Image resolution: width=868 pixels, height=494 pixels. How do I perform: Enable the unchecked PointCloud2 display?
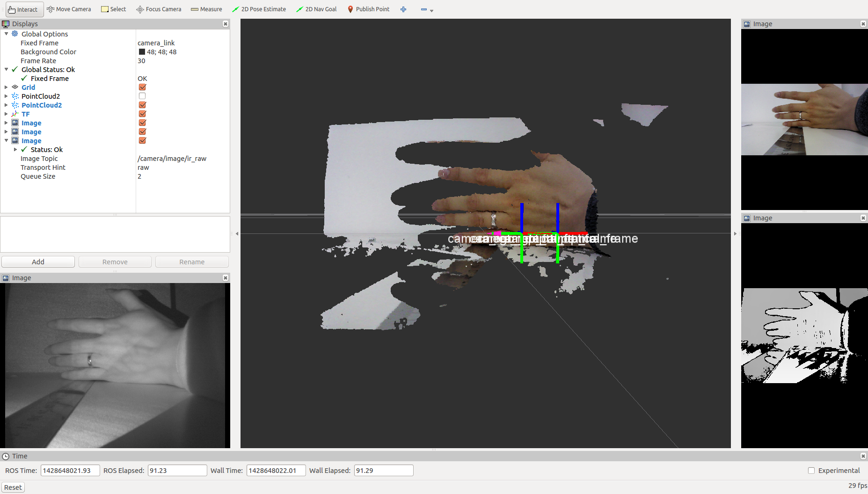(142, 96)
